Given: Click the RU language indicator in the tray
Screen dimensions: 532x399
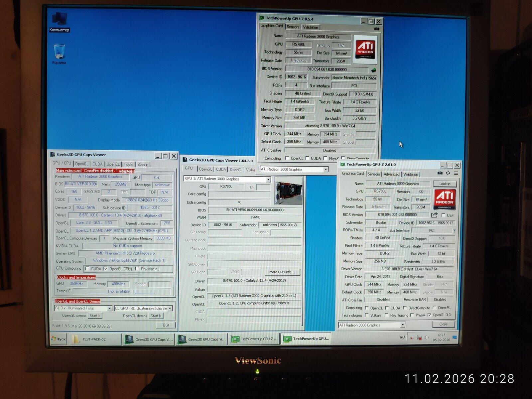Looking at the screenshot, I should pyautogui.click(x=402, y=337).
